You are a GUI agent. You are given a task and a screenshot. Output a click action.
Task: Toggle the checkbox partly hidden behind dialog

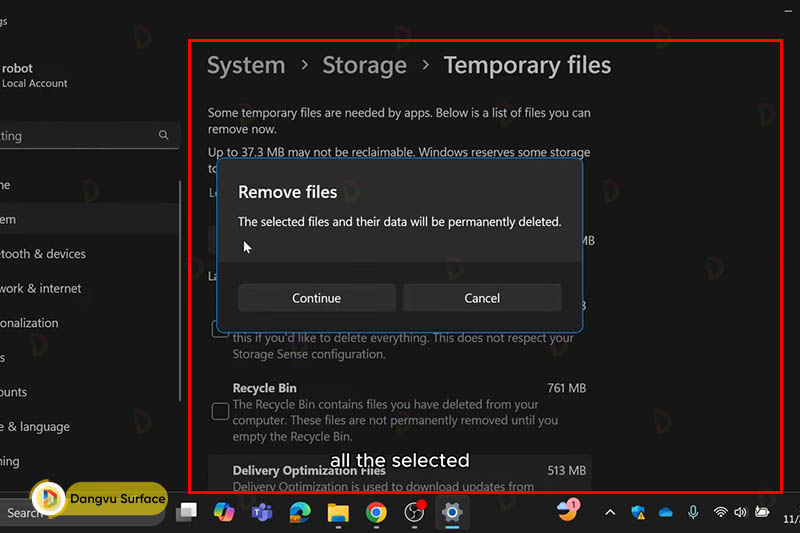coord(220,330)
